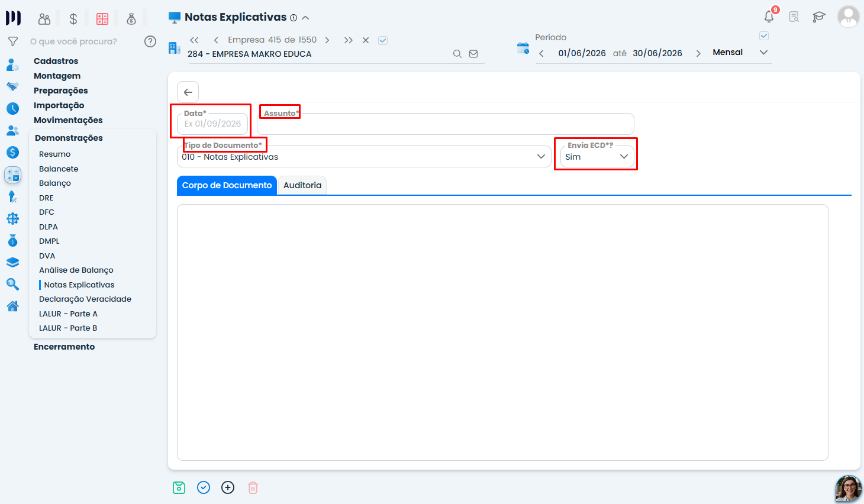Open the Mensal period type dropdown
The width and height of the screenshot is (864, 504).
coord(740,53)
